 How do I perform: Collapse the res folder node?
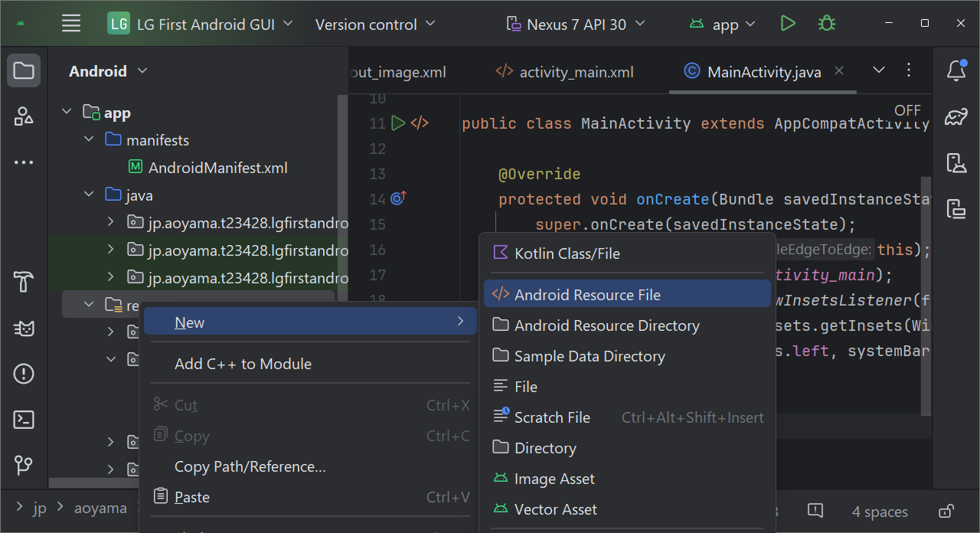[89, 306]
